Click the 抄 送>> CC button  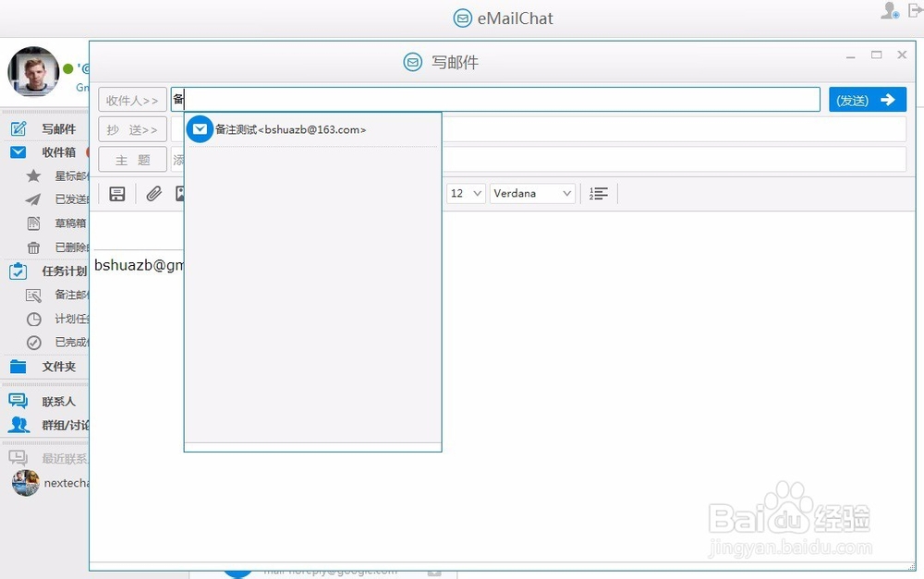pos(132,129)
